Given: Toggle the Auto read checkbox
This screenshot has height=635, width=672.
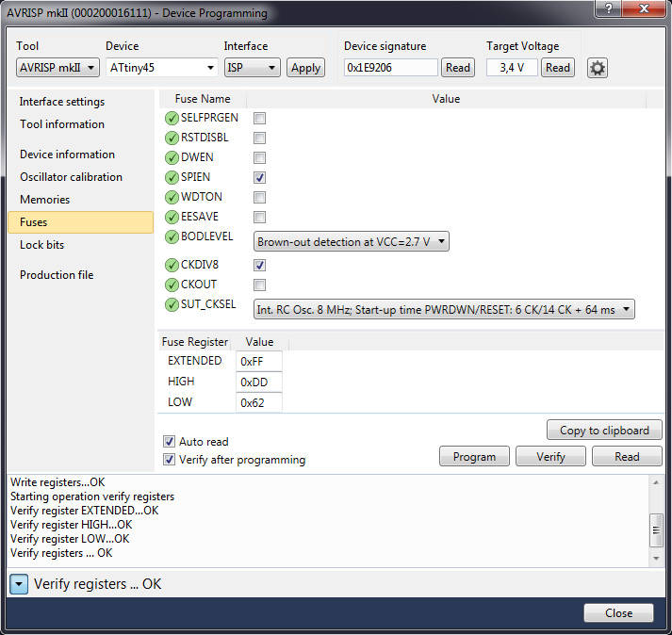Looking at the screenshot, I should tap(170, 441).
